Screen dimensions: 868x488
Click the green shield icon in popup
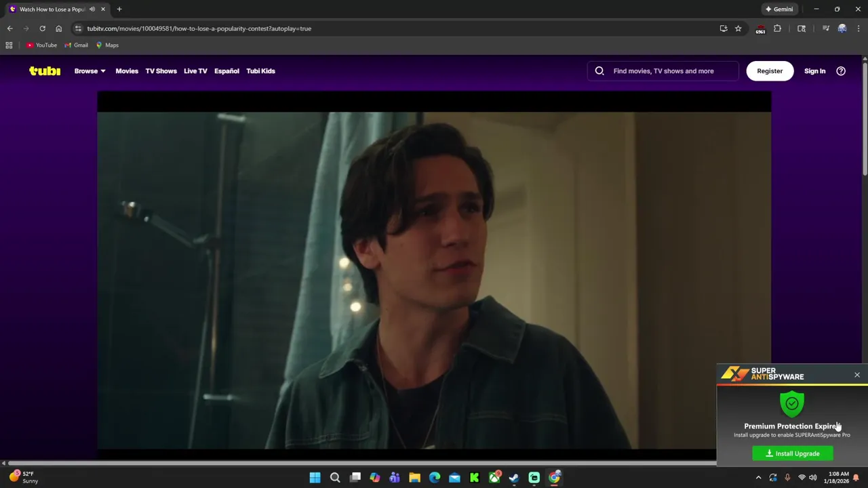(x=792, y=404)
